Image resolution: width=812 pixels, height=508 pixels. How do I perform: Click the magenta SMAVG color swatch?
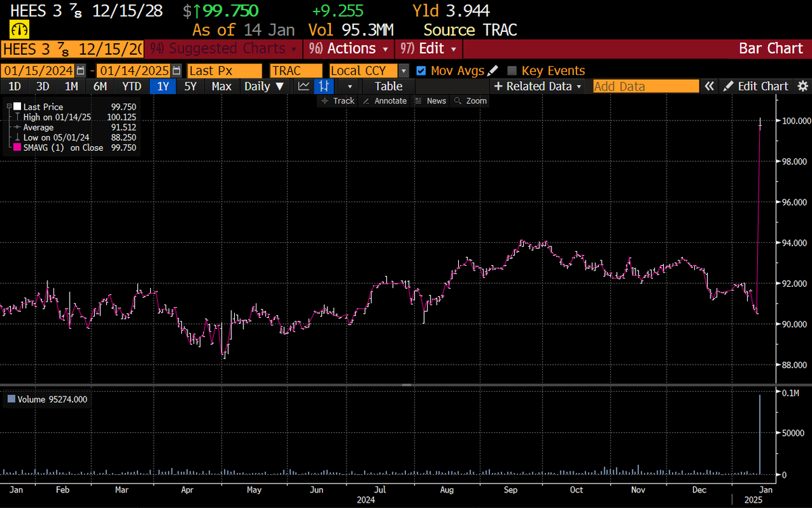point(18,147)
